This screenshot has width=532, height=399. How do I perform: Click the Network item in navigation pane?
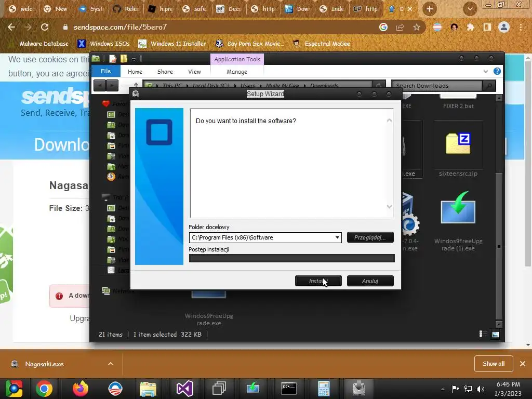click(117, 291)
